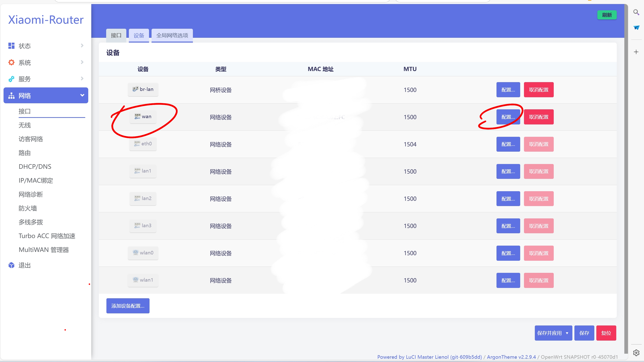Screen dimensions: 644x362
Task: Click the wlan0 wireless device badge
Action: point(143,253)
